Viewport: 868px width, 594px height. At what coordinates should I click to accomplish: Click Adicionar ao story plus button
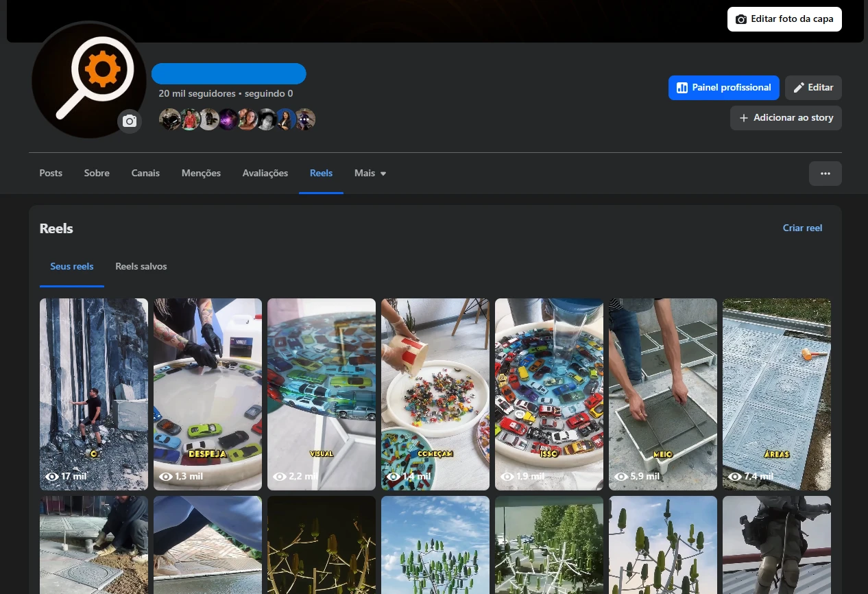pos(786,118)
